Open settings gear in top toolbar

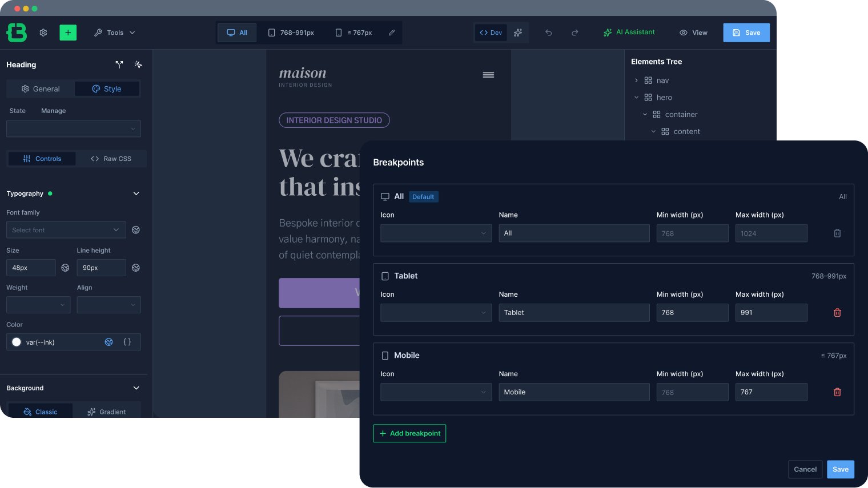(43, 33)
